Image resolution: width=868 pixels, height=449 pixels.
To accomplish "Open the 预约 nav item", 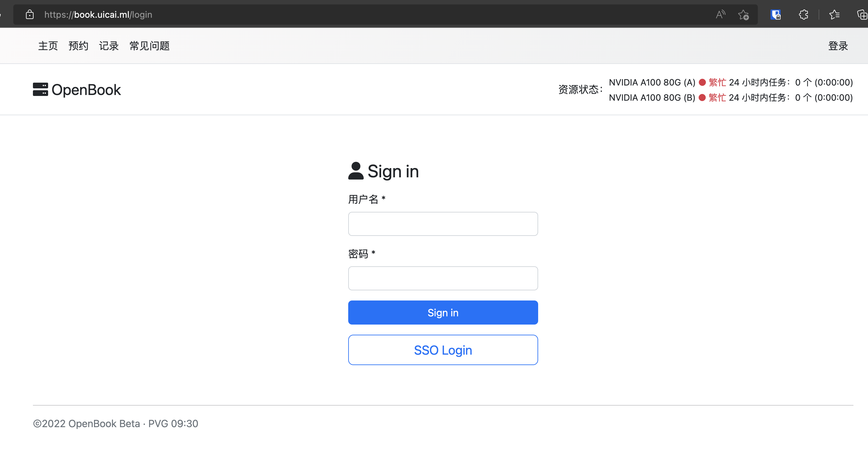I will coord(79,46).
